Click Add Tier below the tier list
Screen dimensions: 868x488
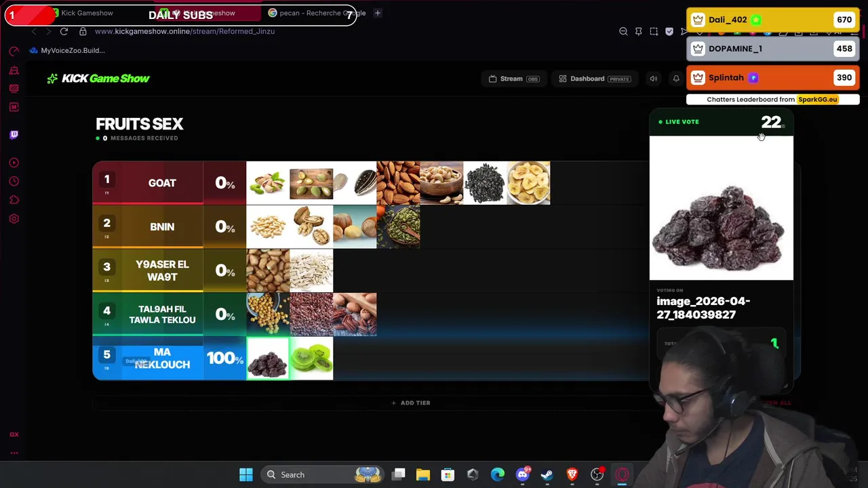[x=411, y=403]
